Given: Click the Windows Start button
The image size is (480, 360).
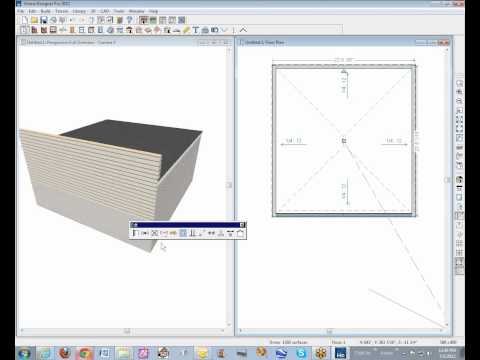Looking at the screenshot, I should pyautogui.click(x=25, y=353).
